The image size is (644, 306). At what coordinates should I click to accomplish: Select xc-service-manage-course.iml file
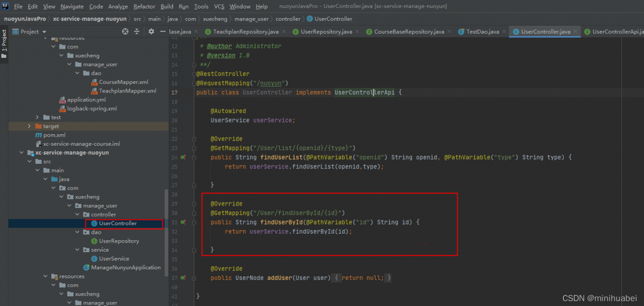tap(77, 144)
